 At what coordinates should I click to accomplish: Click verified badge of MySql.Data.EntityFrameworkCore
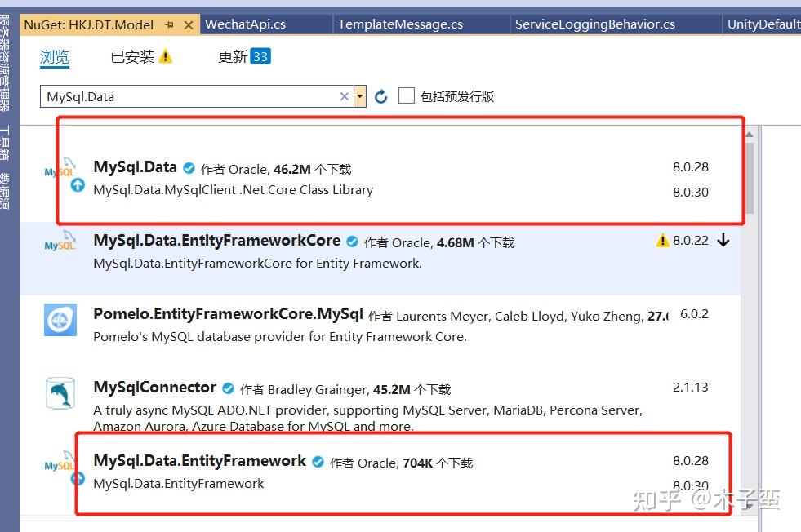click(x=353, y=242)
